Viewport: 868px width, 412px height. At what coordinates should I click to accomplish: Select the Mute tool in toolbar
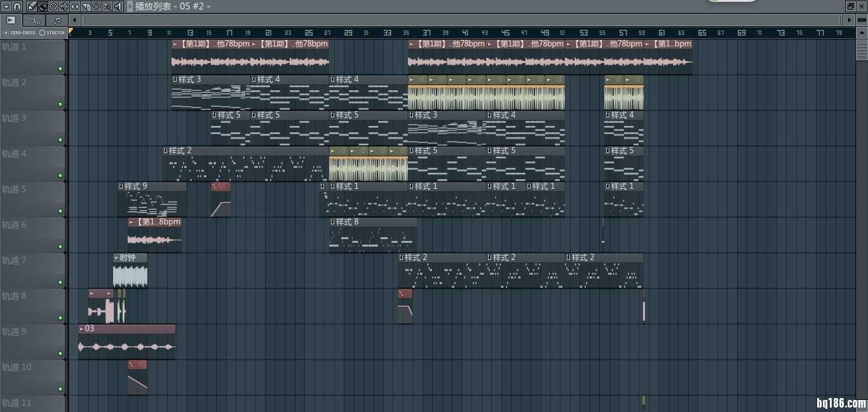pyautogui.click(x=64, y=6)
